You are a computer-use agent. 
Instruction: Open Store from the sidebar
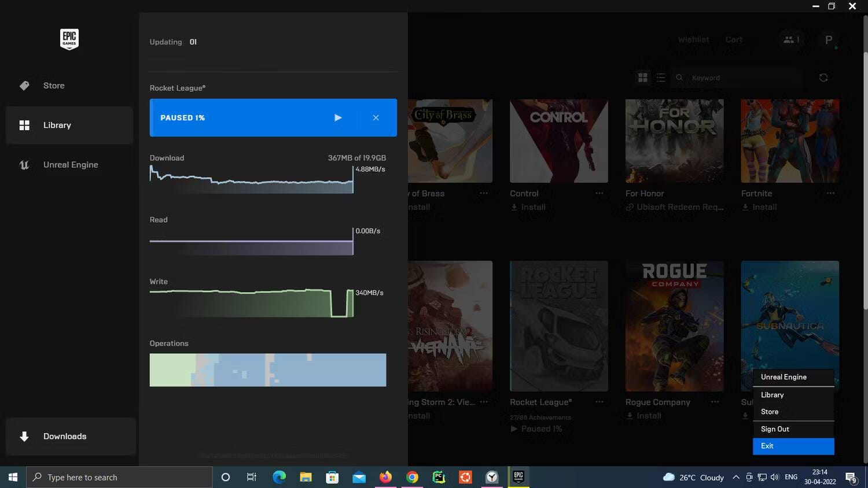click(x=54, y=86)
